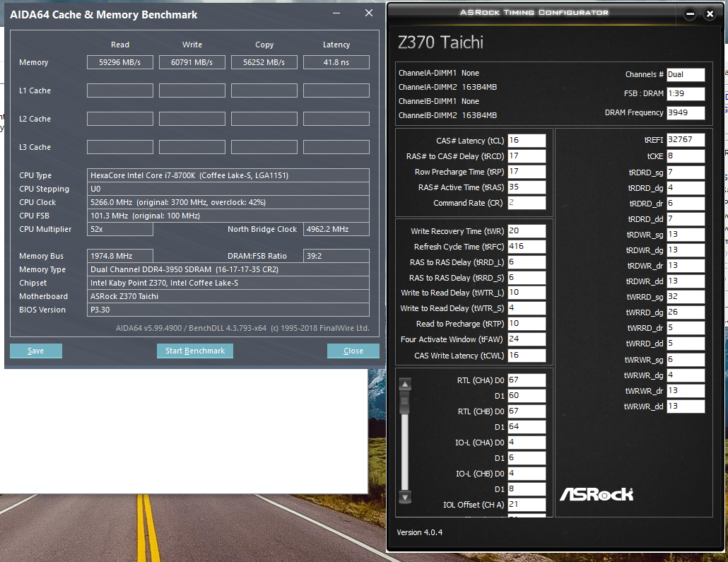Viewport: 728px width, 562px height.
Task: Click the ChannelA-DIMM2 16384MB entry
Action: [447, 88]
